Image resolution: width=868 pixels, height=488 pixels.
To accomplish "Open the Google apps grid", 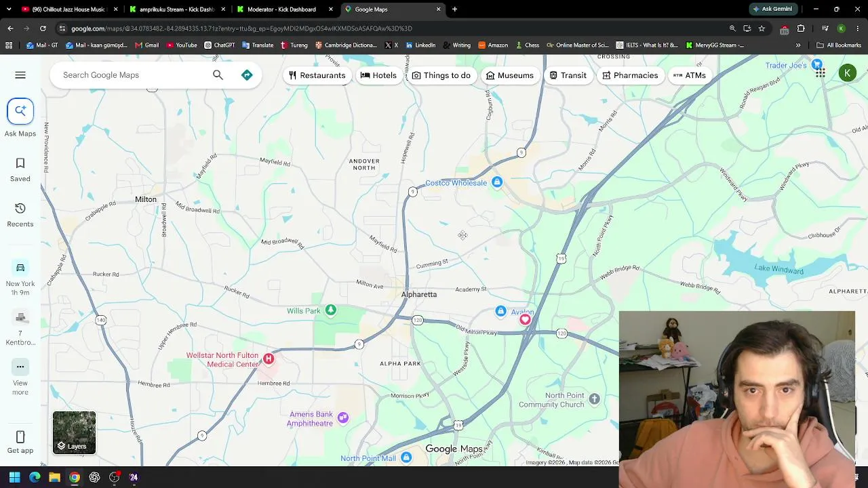I will (821, 73).
